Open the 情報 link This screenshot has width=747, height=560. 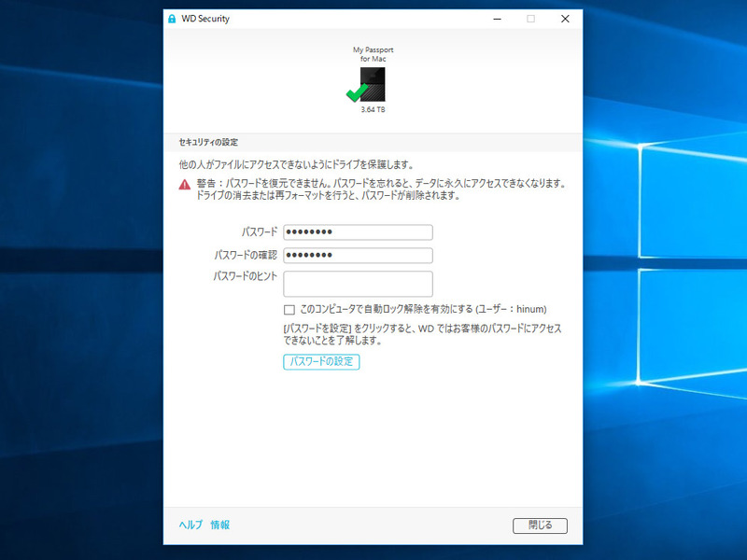(x=220, y=525)
